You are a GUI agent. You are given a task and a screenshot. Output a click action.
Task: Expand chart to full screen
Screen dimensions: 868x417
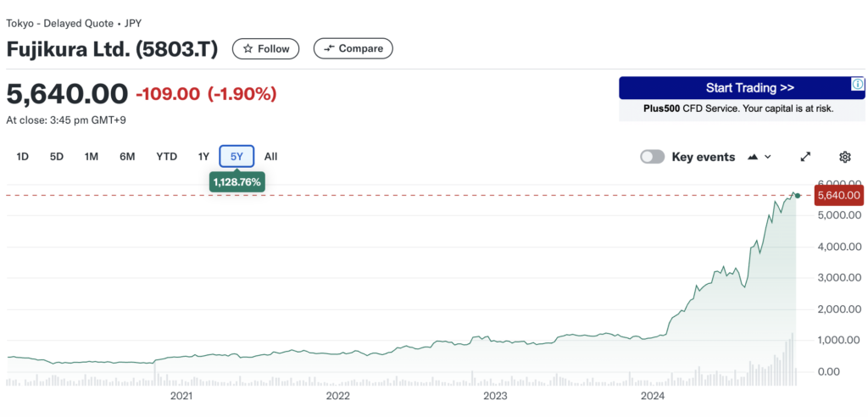pos(805,157)
